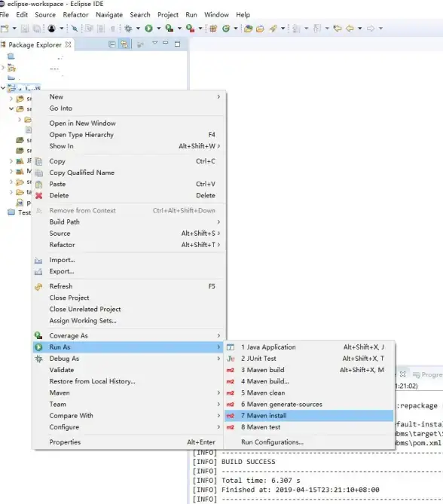Open the Window menu in menu bar

tap(216, 15)
